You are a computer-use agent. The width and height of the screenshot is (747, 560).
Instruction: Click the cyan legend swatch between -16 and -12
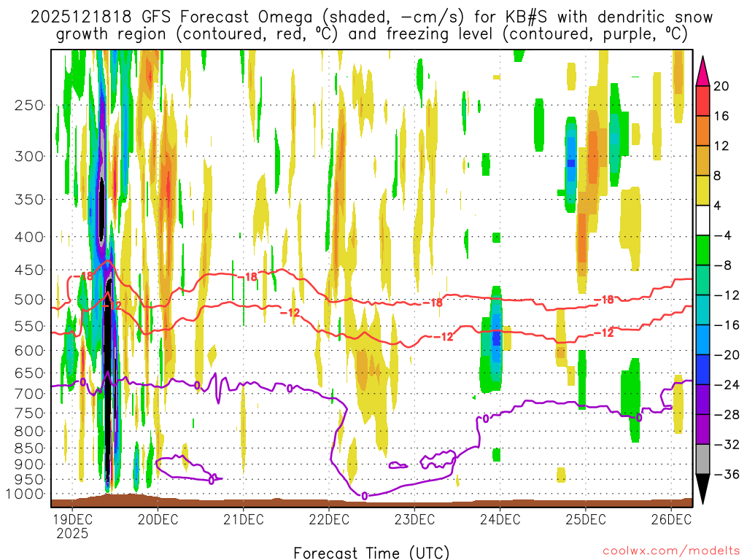(x=703, y=310)
